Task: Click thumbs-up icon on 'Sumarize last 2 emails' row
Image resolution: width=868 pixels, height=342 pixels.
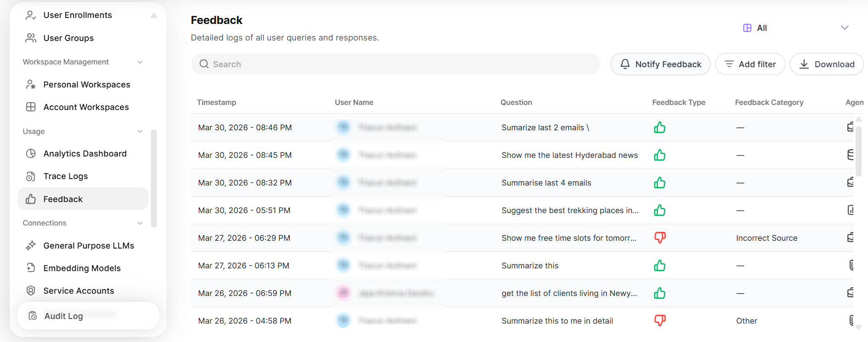Action: click(x=660, y=128)
